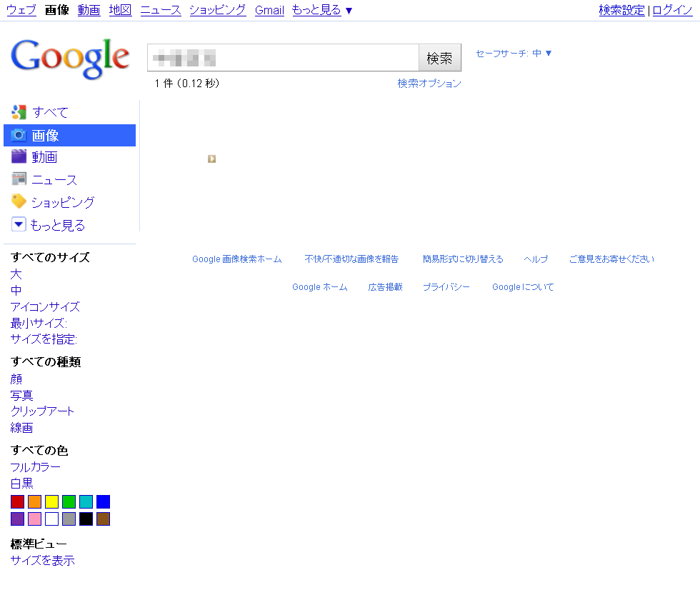Select the 画像 sidebar entry
This screenshot has width=700, height=615.
pyautogui.click(x=70, y=135)
